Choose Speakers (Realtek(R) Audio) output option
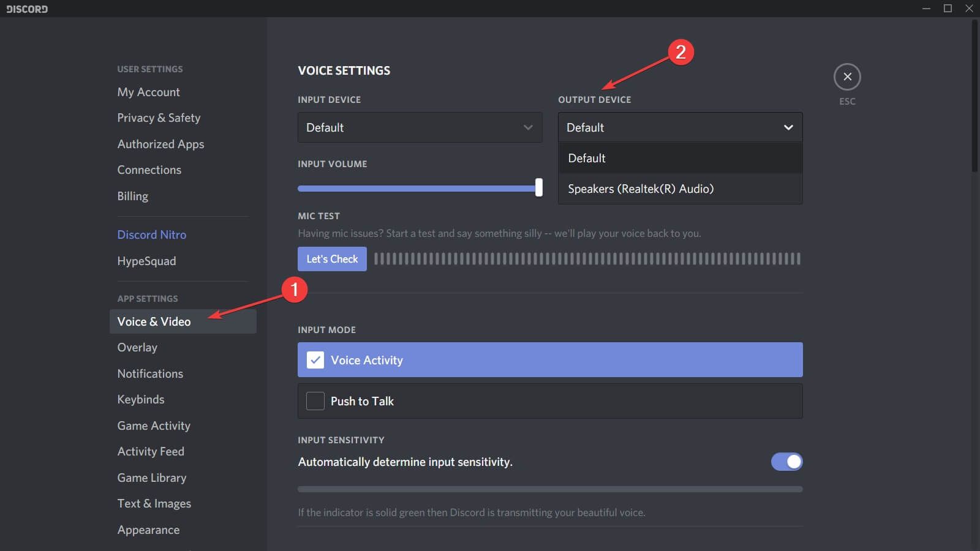The image size is (980, 551). [680, 189]
